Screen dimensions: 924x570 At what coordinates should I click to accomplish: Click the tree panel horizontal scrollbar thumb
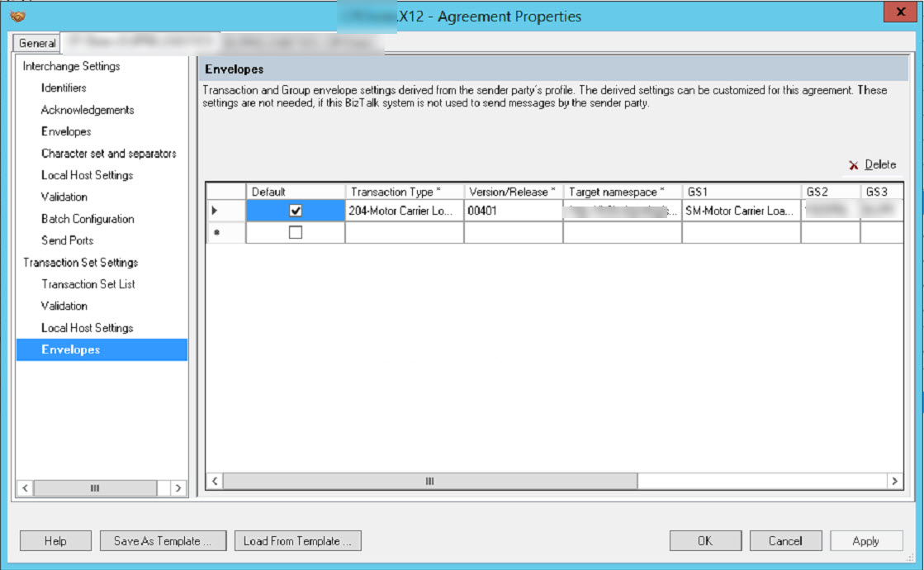pyautogui.click(x=95, y=488)
